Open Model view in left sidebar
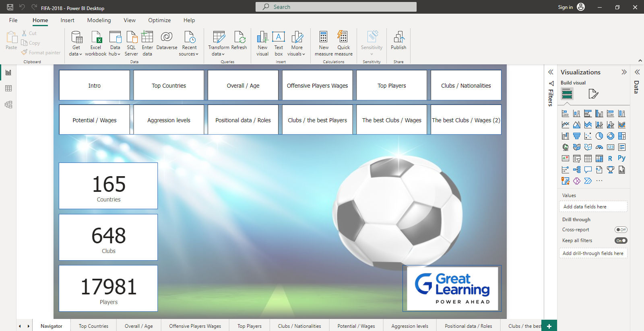The width and height of the screenshot is (644, 331). tap(8, 105)
